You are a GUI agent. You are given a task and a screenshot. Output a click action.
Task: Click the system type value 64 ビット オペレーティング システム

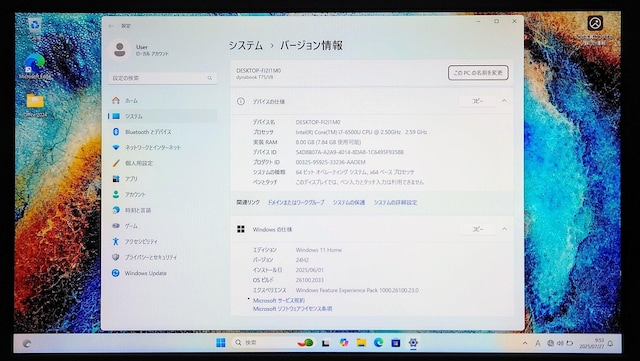[x=355, y=172]
